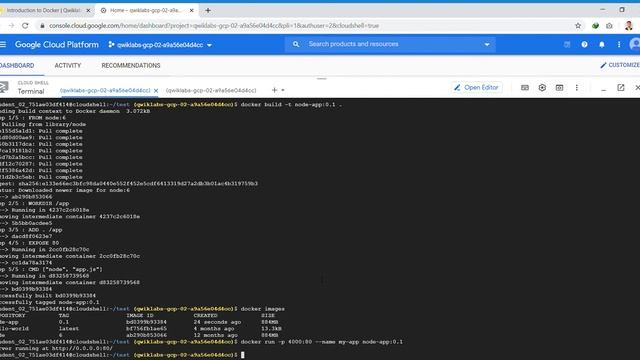Image resolution: width=640 pixels, height=360 pixels.
Task: Click the search magnifier icon
Action: [x=296, y=44]
